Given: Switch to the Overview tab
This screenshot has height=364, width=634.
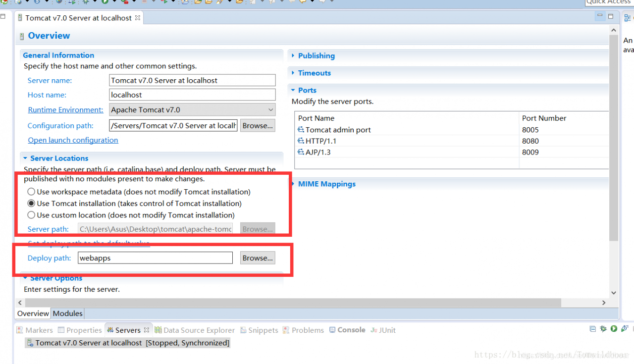Looking at the screenshot, I should [x=33, y=313].
